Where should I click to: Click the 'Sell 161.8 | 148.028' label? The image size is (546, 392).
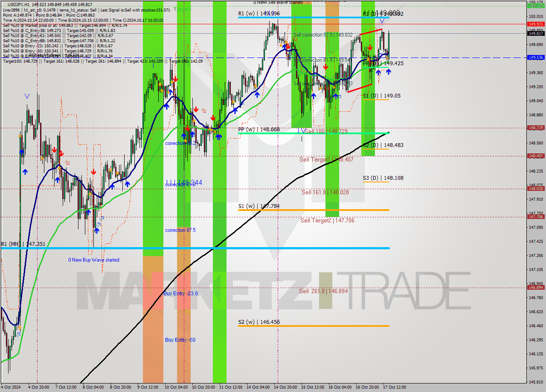pos(325,192)
